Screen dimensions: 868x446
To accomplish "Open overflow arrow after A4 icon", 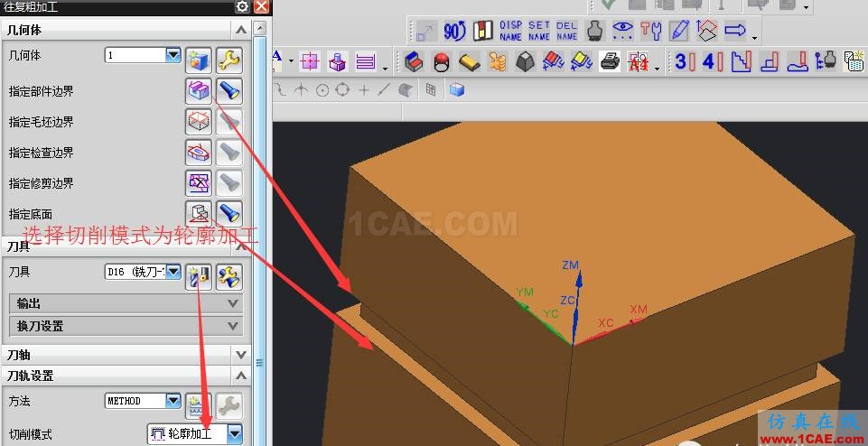I will coord(657,68).
